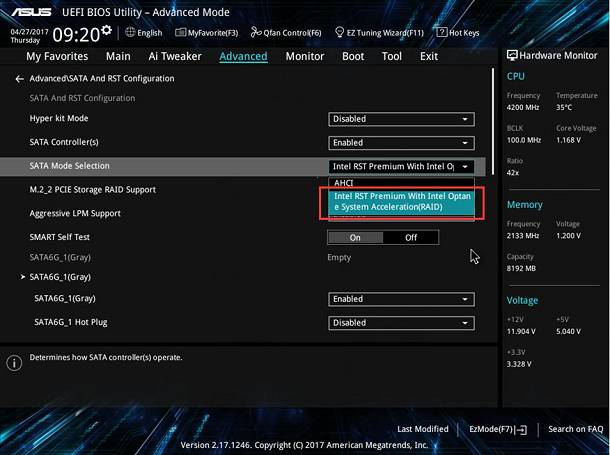Open the clock settings gear icon
This screenshot has height=455, width=610.
pyautogui.click(x=106, y=30)
